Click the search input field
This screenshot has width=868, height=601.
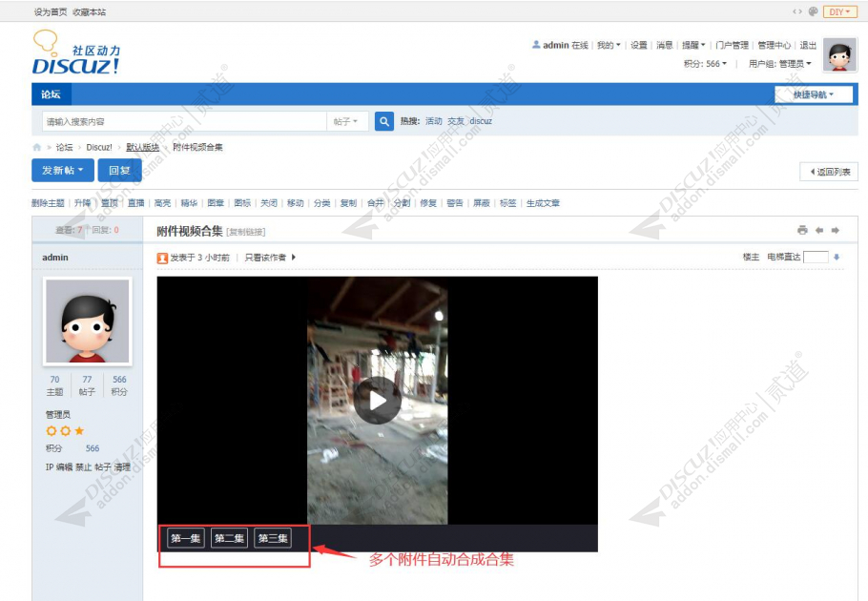[x=184, y=122]
